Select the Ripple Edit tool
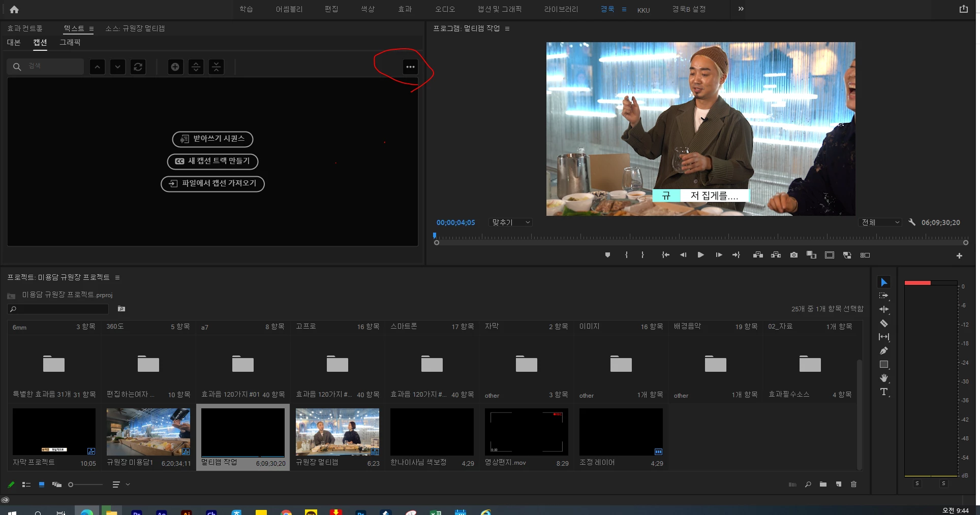This screenshot has width=980, height=515. 884,309
